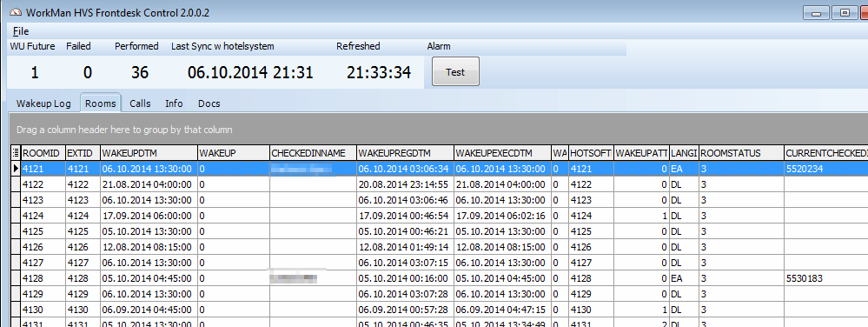Click the Alarm Test button
868x327 pixels.
[x=455, y=72]
